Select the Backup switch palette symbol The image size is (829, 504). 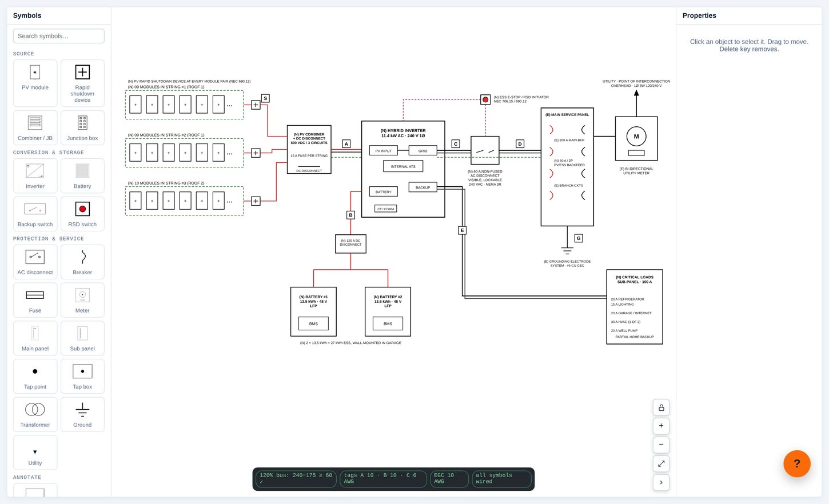tap(35, 214)
